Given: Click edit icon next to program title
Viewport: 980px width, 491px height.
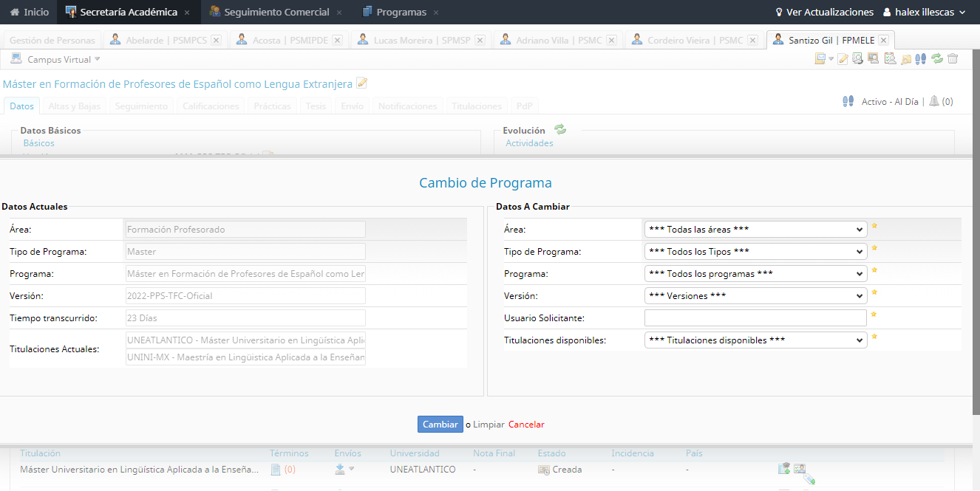Looking at the screenshot, I should click(361, 83).
